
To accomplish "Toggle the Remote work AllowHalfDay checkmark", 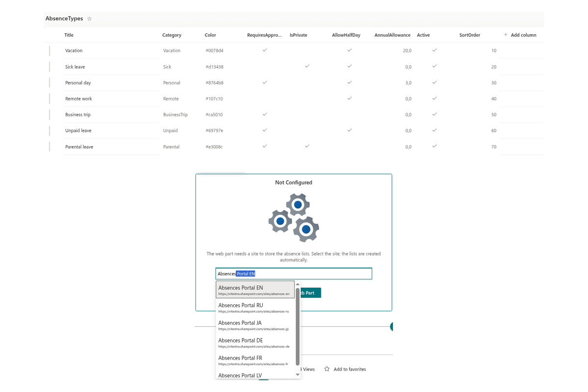I will point(349,98).
